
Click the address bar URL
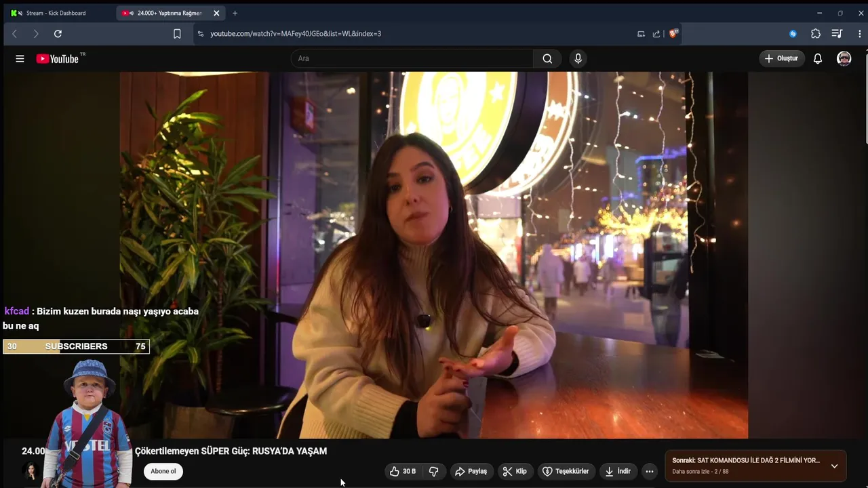(296, 33)
